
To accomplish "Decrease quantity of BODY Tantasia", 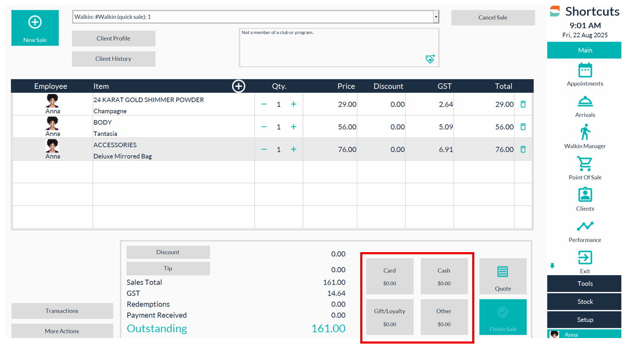I will point(264,127).
